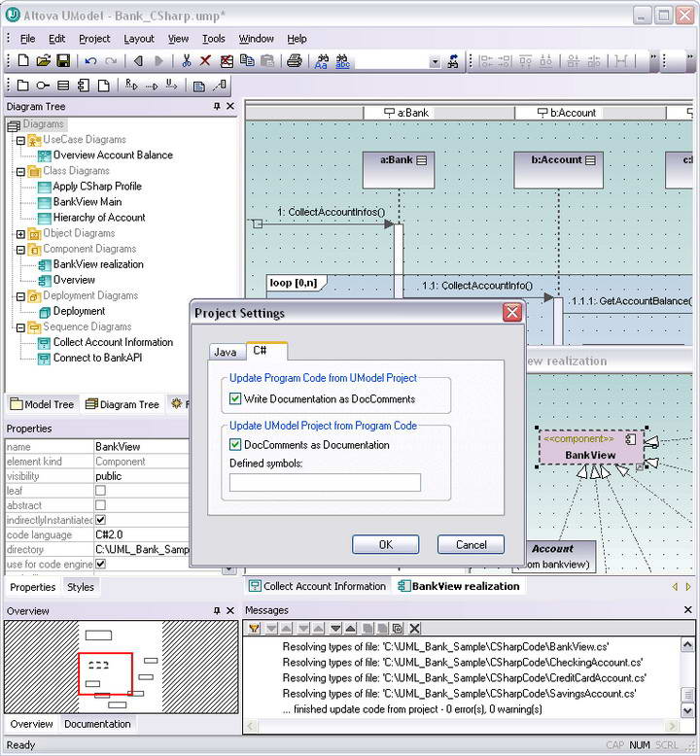Select the Package tool in diagram toolbar

[x=22, y=86]
